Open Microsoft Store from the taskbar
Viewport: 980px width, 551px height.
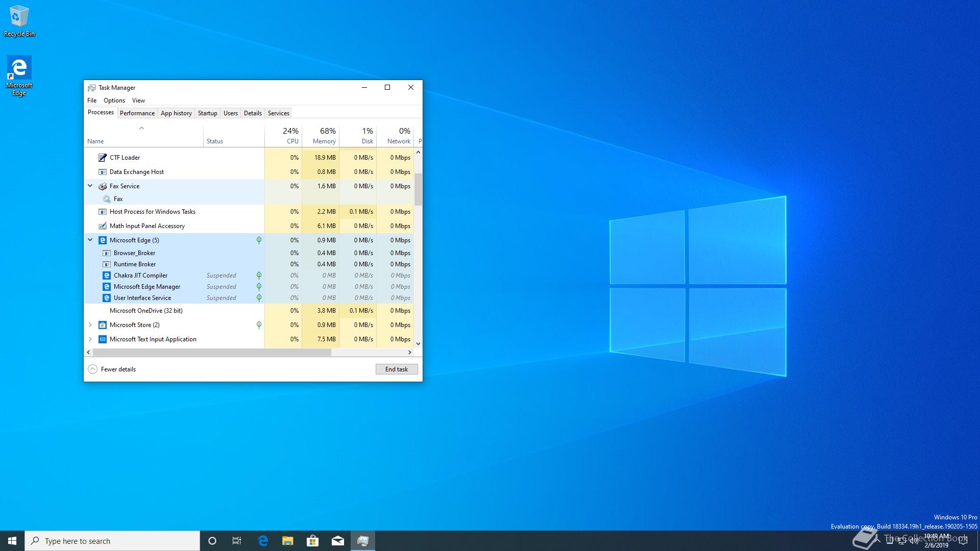point(312,541)
